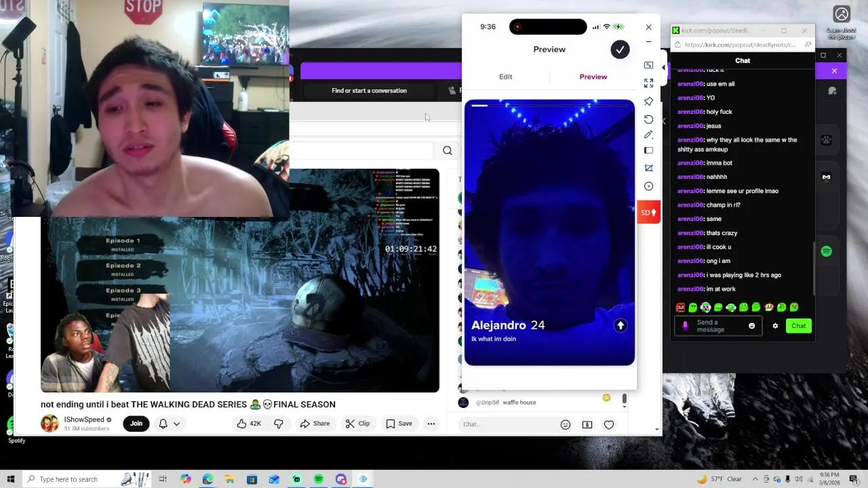Confirm the profile with the checkmark button
This screenshot has width=868, height=488.
tap(620, 49)
